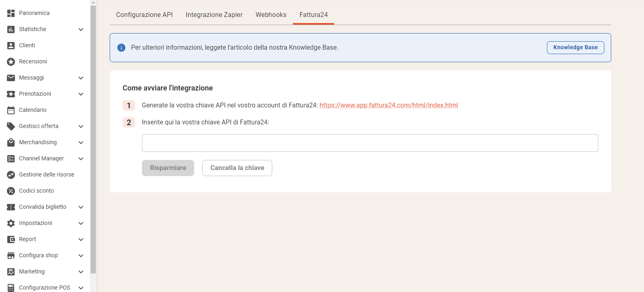644x292 pixels.
Task: Click the Convalida biglietto ticket icon
Action: [11, 207]
